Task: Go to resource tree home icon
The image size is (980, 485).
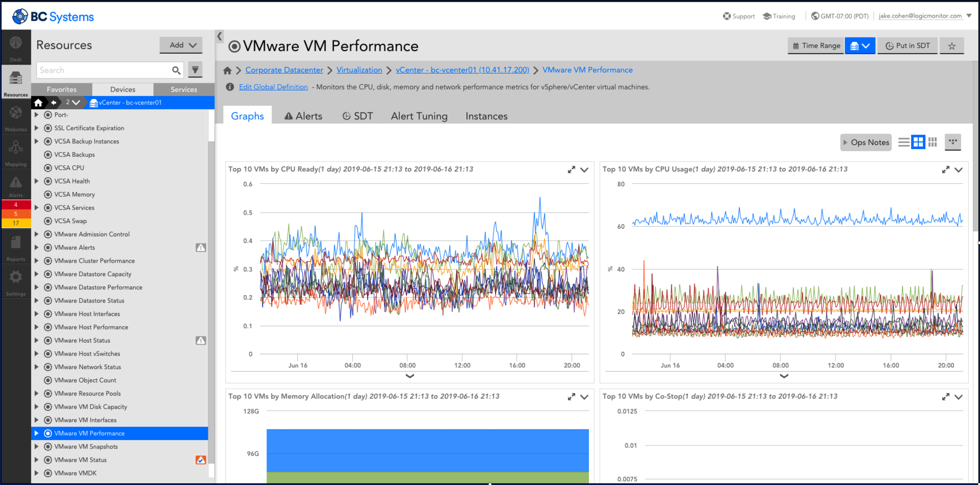Action: [38, 103]
